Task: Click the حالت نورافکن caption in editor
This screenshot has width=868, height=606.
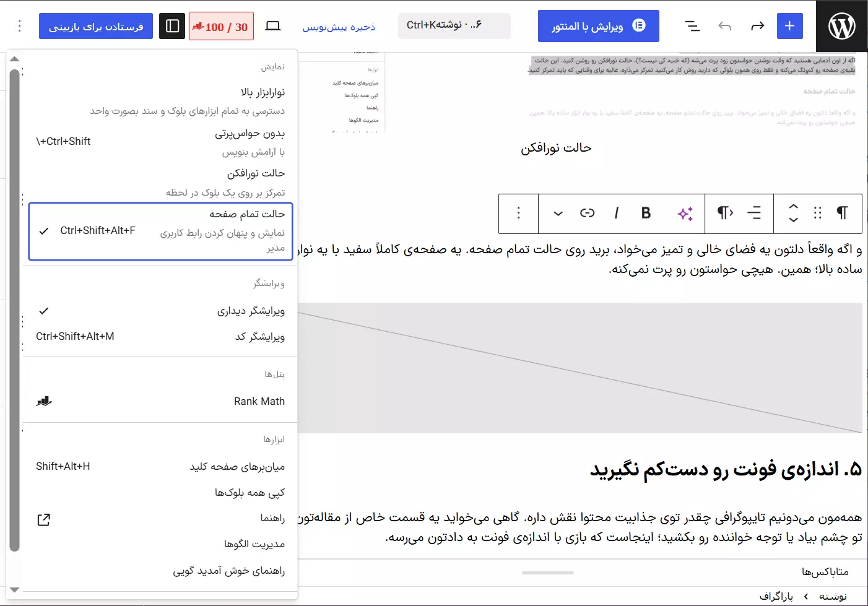Action: click(556, 147)
